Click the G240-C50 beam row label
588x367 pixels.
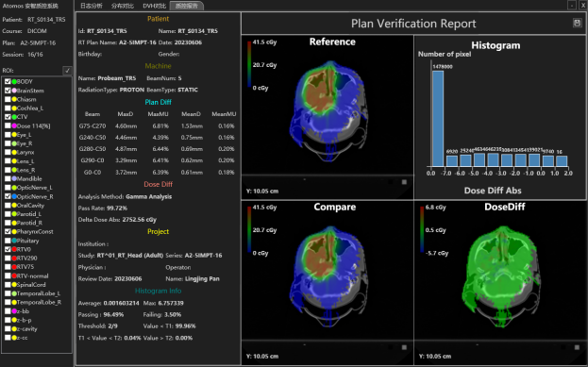(x=92, y=138)
